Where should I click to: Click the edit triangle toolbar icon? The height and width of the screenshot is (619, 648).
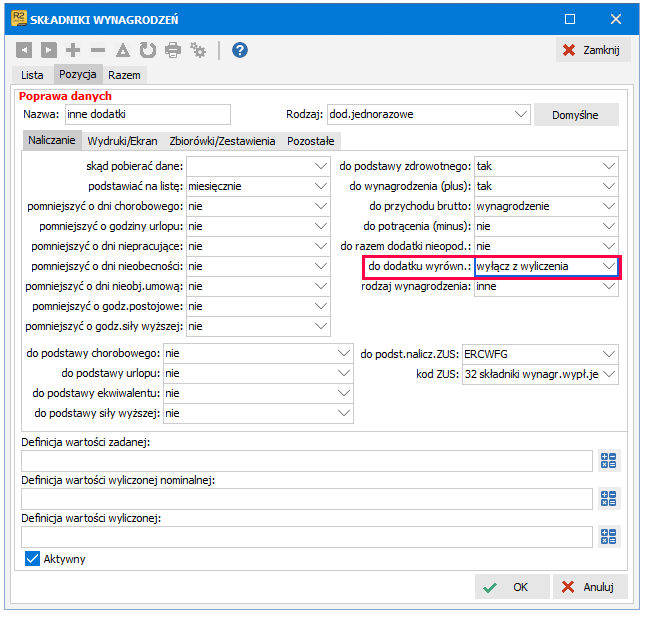[123, 50]
